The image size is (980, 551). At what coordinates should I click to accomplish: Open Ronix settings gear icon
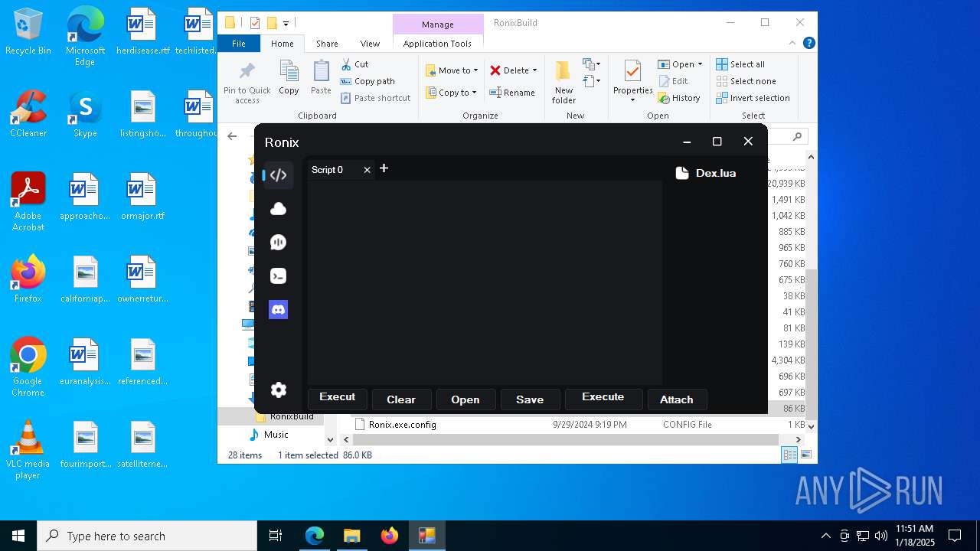279,390
